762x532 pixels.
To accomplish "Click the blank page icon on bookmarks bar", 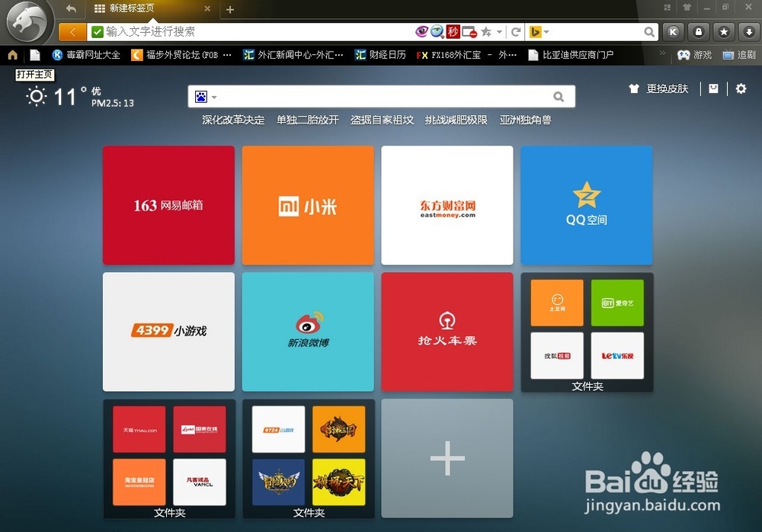I will pyautogui.click(x=35, y=55).
